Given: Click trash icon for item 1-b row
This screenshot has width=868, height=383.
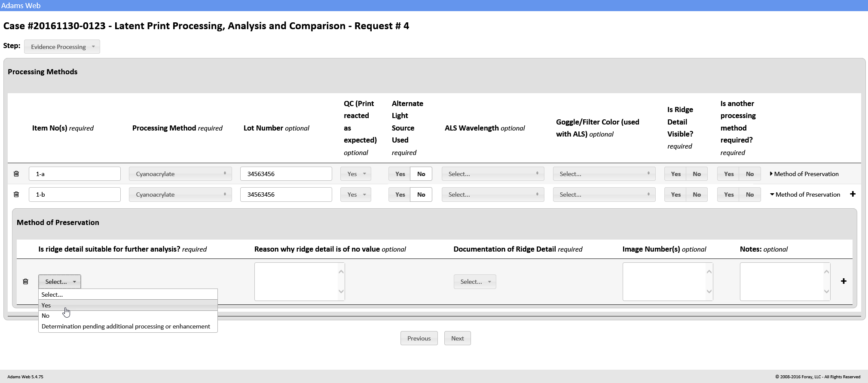Looking at the screenshot, I should click(16, 195).
